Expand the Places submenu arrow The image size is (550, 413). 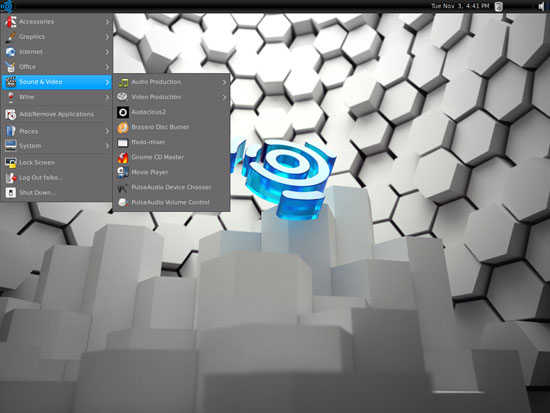click(x=107, y=131)
